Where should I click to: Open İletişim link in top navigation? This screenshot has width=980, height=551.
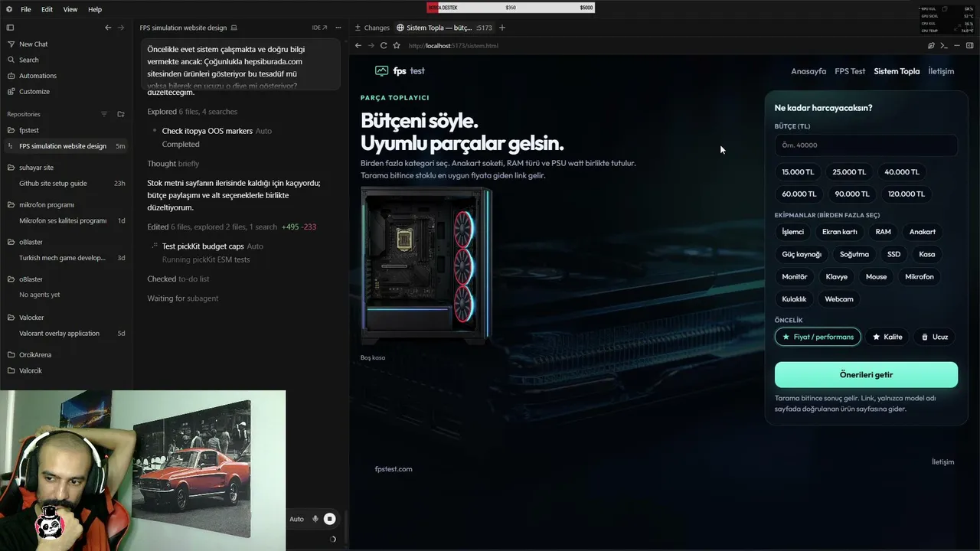pyautogui.click(x=941, y=71)
